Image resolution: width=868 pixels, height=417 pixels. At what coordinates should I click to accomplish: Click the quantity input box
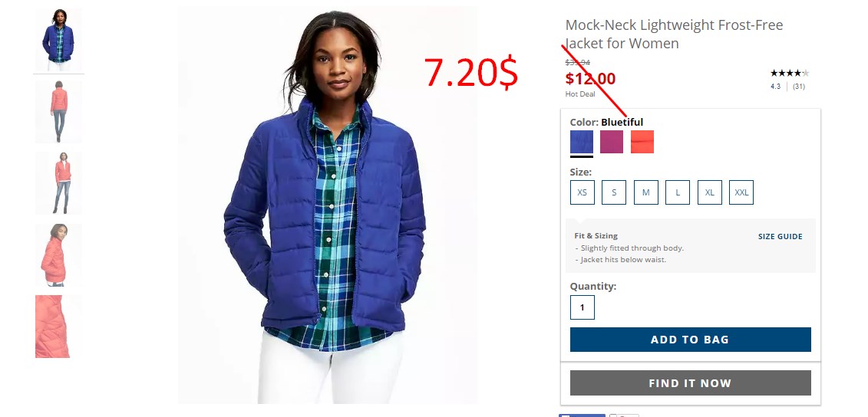583,307
